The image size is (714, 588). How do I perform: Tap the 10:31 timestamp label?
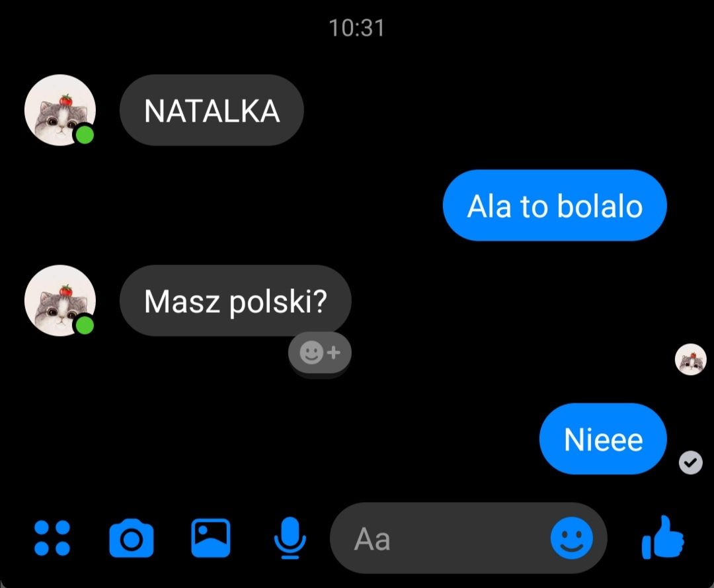click(356, 28)
